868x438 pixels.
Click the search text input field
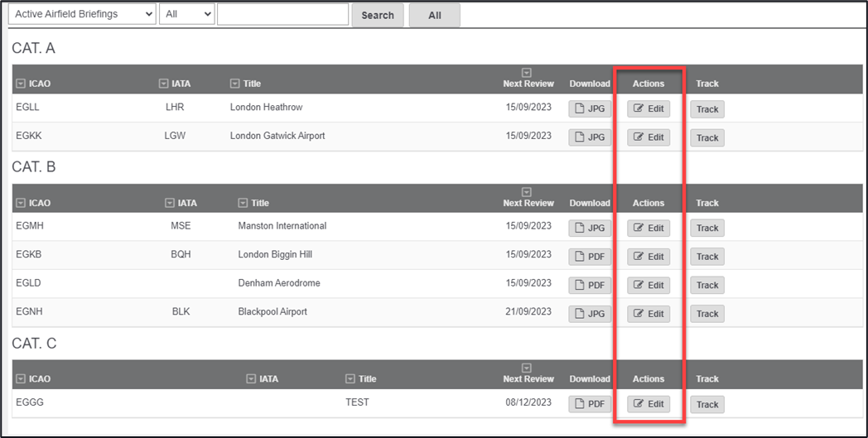point(282,14)
